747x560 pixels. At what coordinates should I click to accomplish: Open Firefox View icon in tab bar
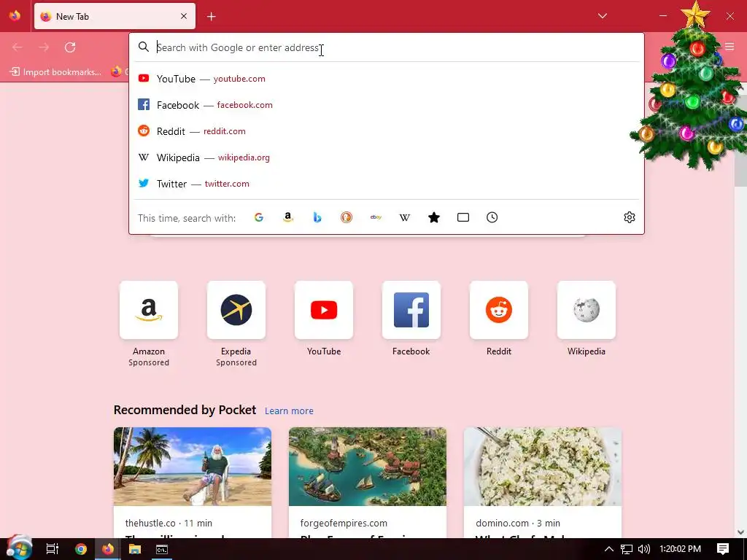click(15, 16)
